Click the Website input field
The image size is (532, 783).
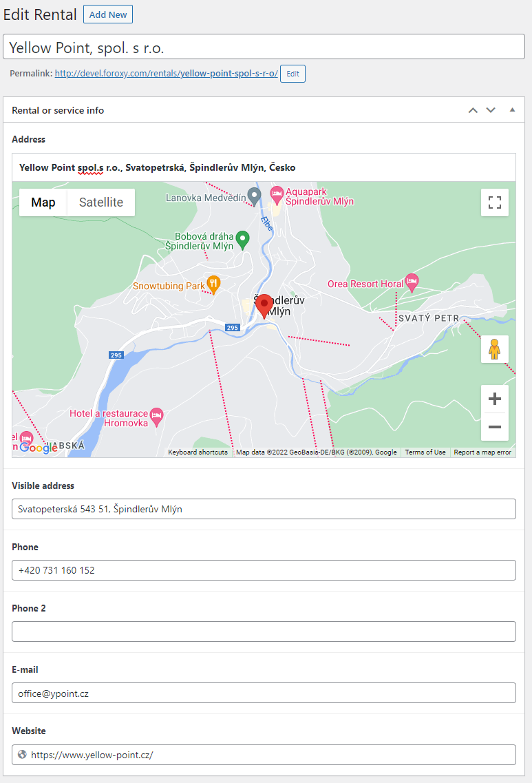coord(264,755)
